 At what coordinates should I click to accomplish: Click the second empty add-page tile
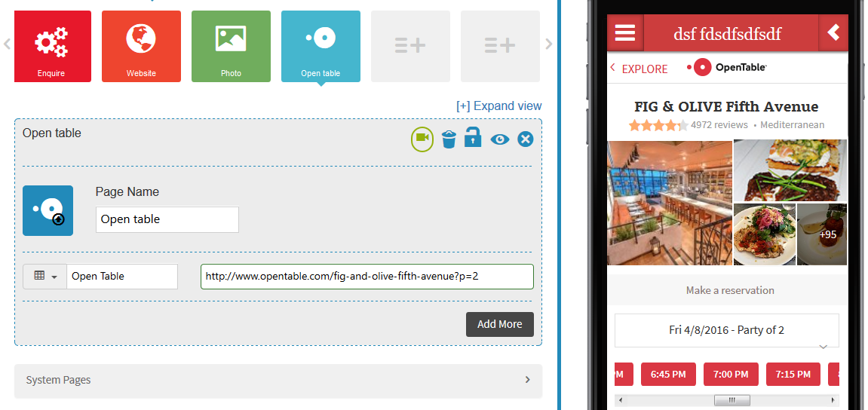[500, 47]
